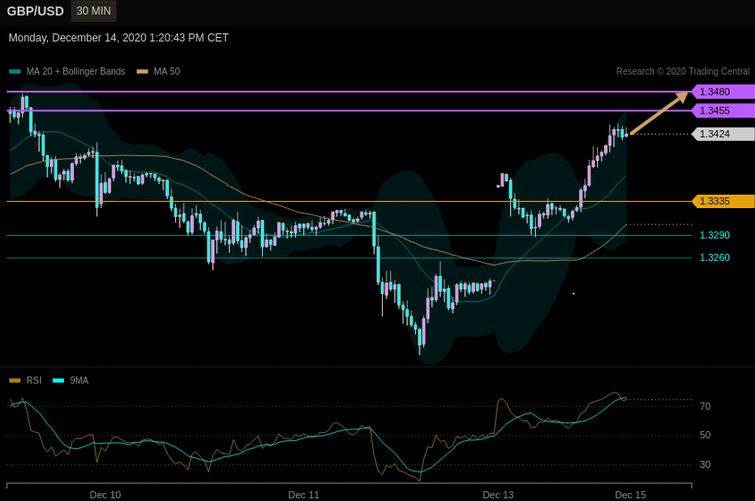The width and height of the screenshot is (755, 501).
Task: Click the RSI legend color swatch
Action: (x=15, y=381)
